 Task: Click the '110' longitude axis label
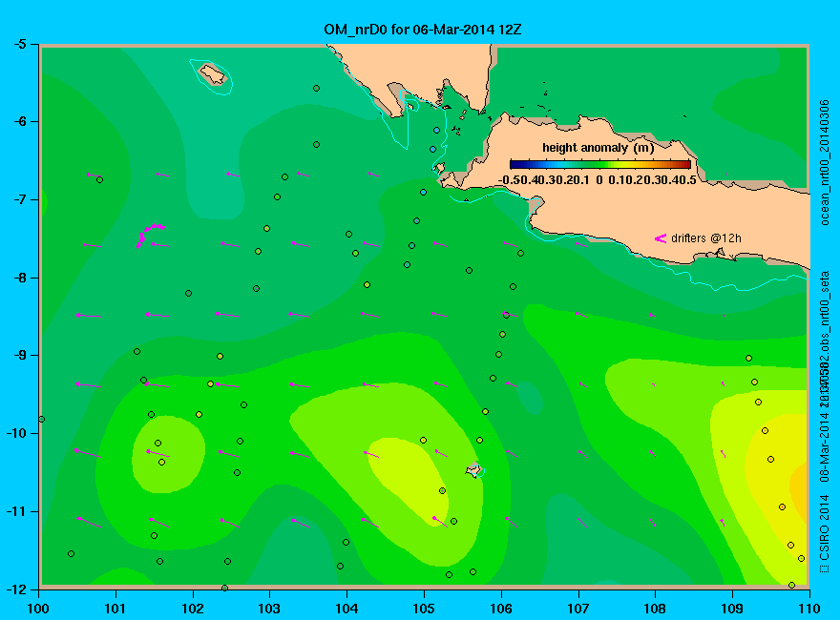point(809,609)
